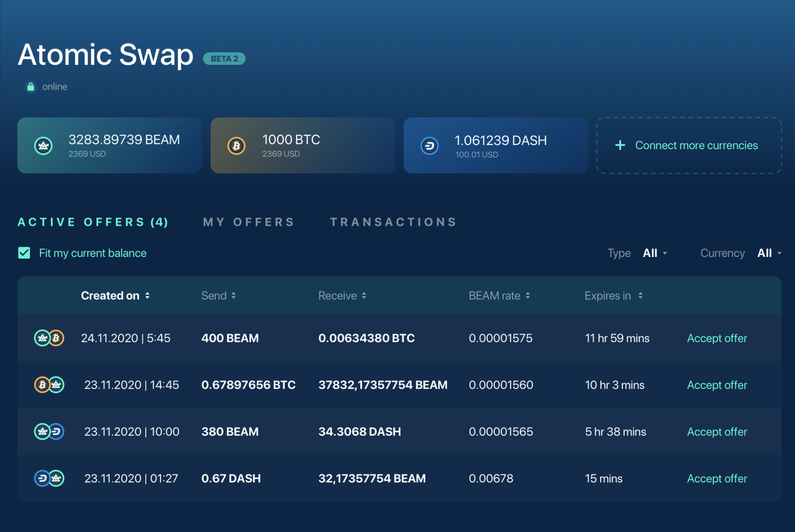Click the 3283.89739 BEAM balance text
The image size is (795, 532).
(x=124, y=140)
